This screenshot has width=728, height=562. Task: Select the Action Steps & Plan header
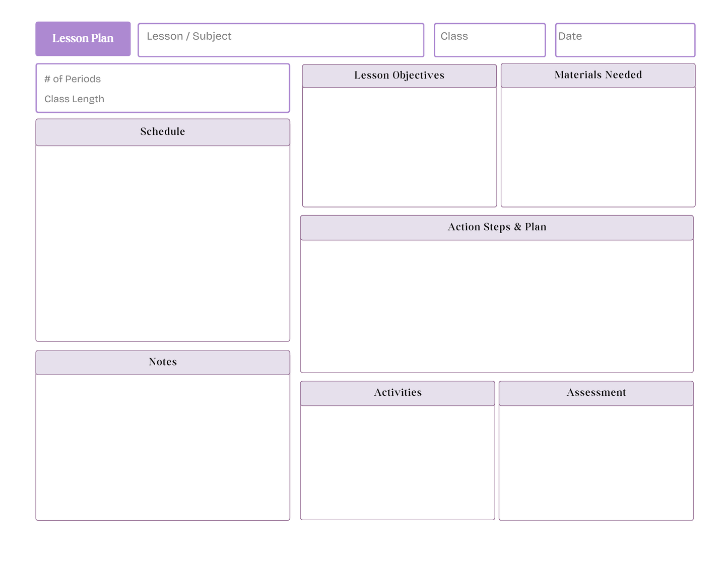[497, 228]
